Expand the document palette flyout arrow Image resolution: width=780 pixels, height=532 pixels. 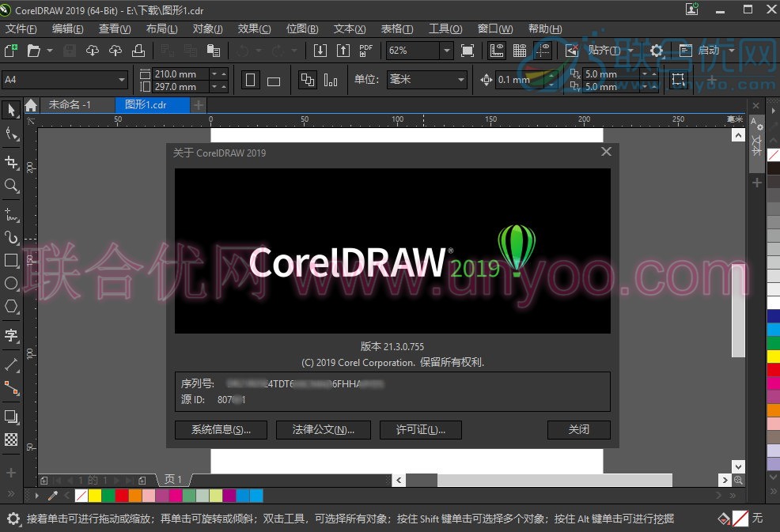pos(36,495)
